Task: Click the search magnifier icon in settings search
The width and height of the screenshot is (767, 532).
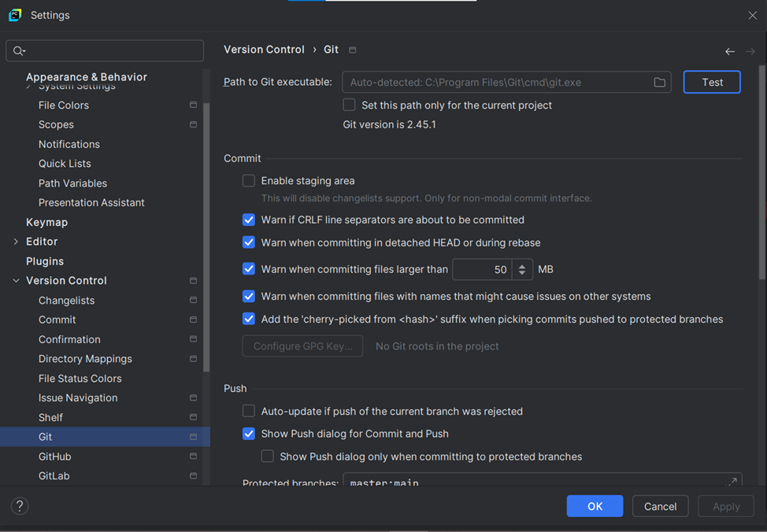Action: [x=19, y=51]
